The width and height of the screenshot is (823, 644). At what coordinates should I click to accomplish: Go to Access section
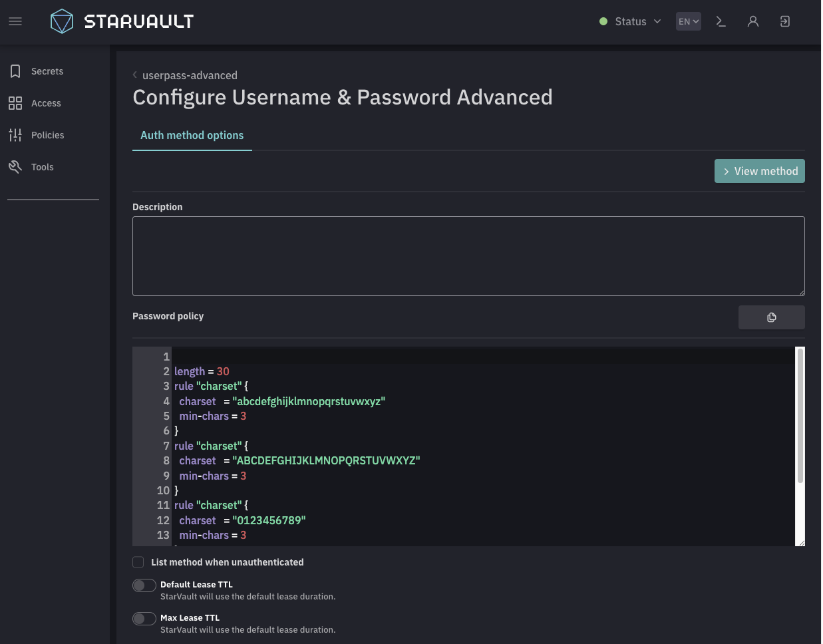click(46, 103)
